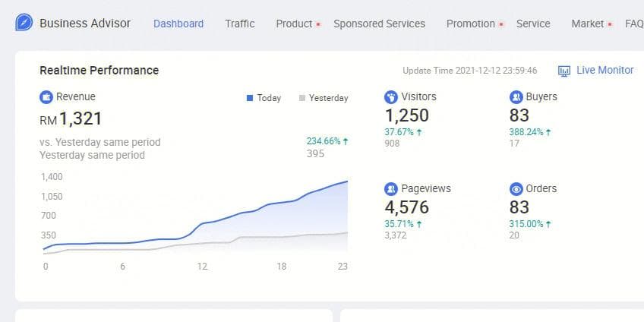Screen dimensions: 644x322
Task: Click yesterday's visitors value 908
Action: point(392,144)
